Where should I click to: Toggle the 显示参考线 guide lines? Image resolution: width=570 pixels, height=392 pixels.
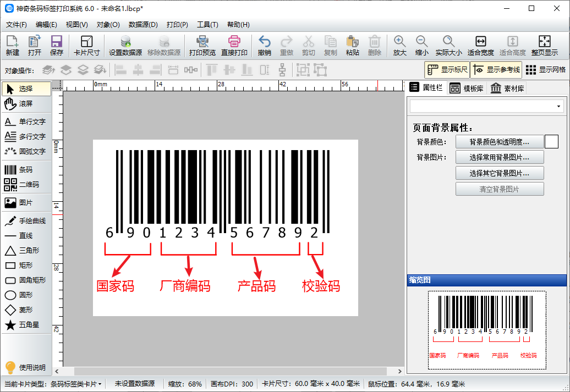tap(496, 70)
